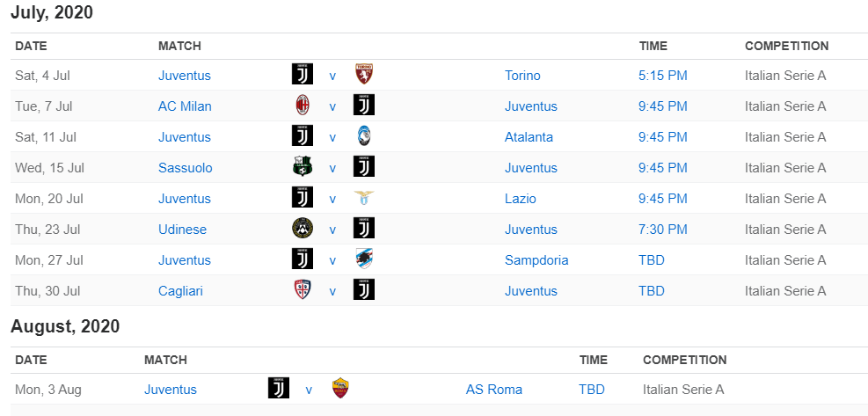Click the AS Roma crest icon
Screen dimensions: 868x416
[340, 389]
